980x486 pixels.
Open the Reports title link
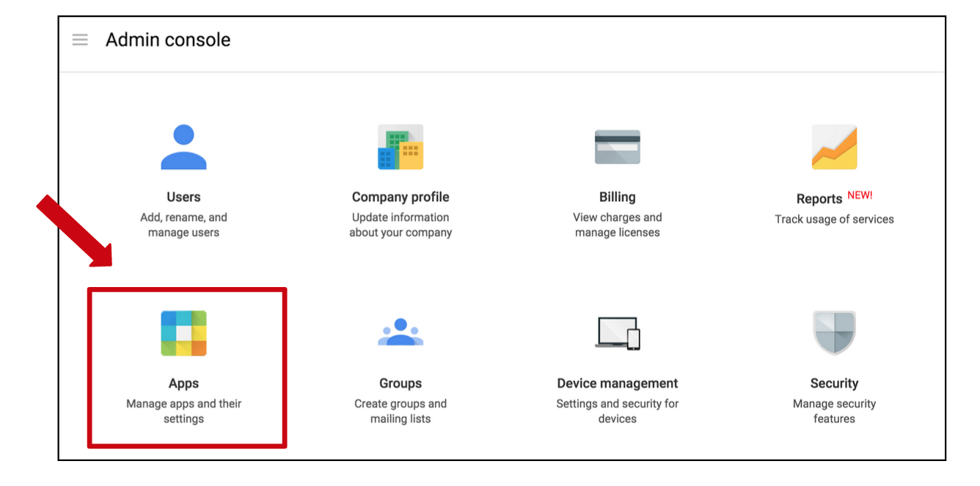tap(819, 199)
